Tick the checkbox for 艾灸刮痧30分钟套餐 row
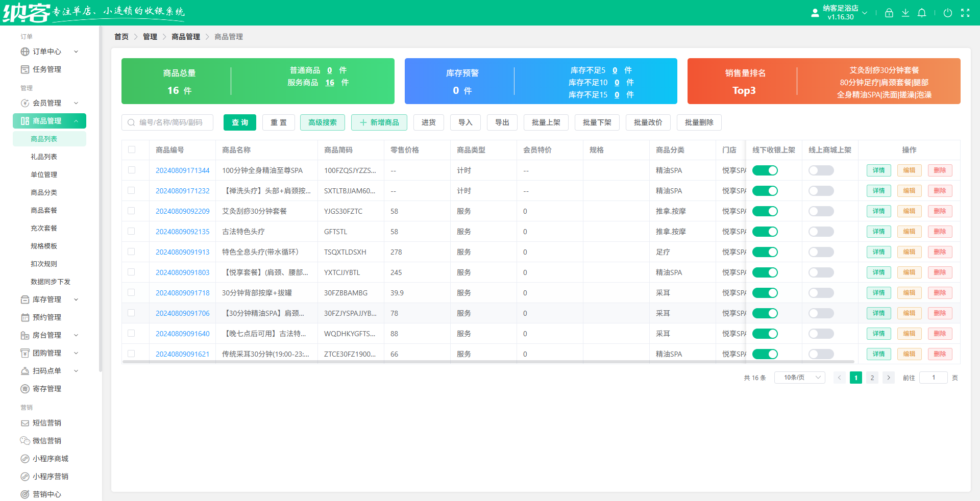Image resolution: width=980 pixels, height=501 pixels. (132, 211)
